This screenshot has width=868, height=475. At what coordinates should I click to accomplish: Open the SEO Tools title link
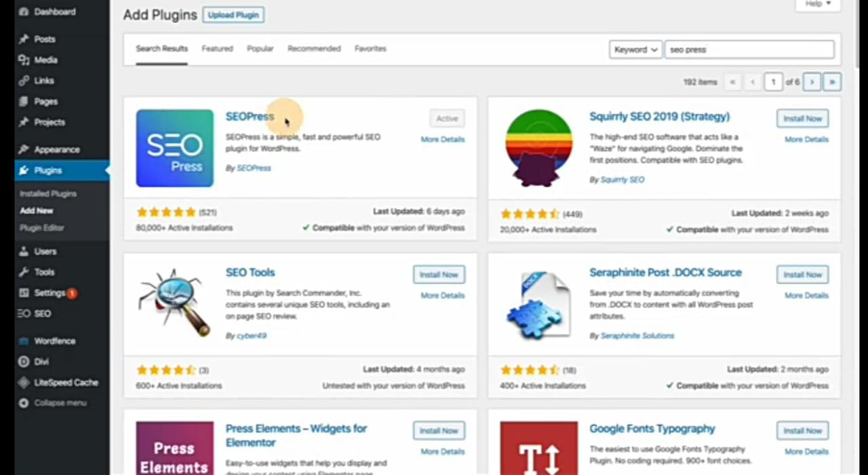pyautogui.click(x=250, y=273)
